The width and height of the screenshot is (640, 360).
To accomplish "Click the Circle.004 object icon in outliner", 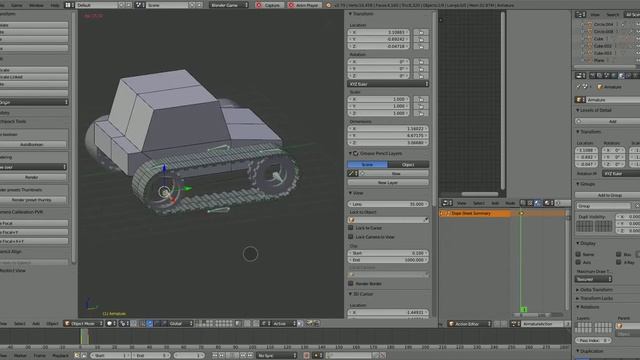I will point(589,24).
